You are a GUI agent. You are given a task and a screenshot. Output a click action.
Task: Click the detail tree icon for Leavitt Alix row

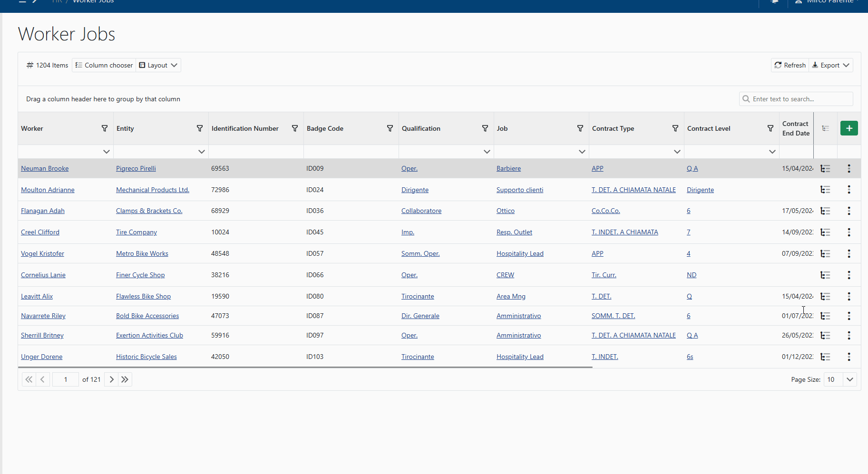pyautogui.click(x=825, y=297)
